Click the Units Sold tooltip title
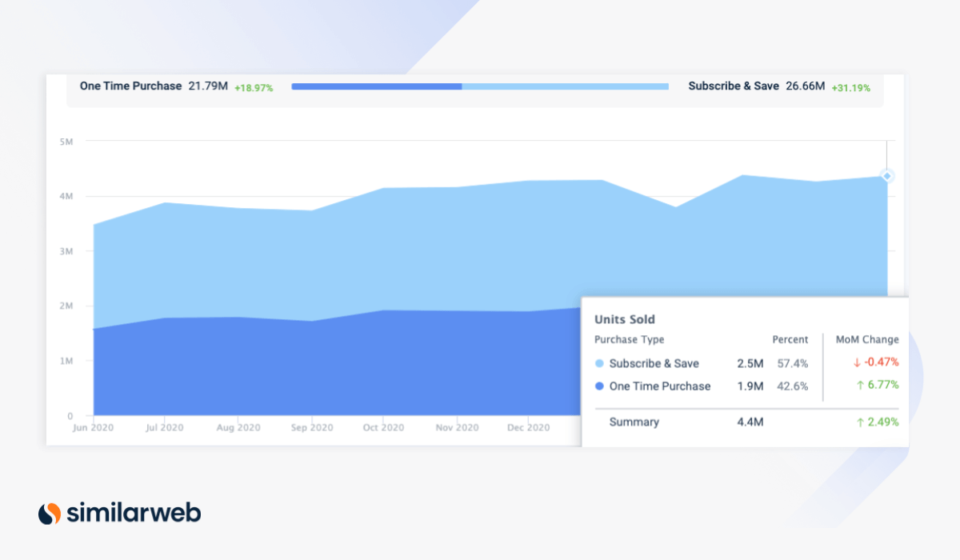Viewport: 960px width, 560px height. 625,319
